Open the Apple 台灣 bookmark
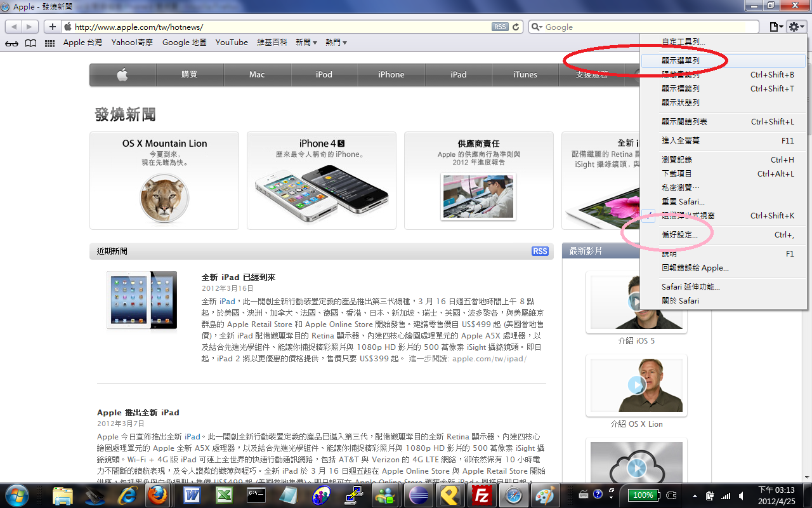Screen dimensions: 812x508 [x=82, y=43]
